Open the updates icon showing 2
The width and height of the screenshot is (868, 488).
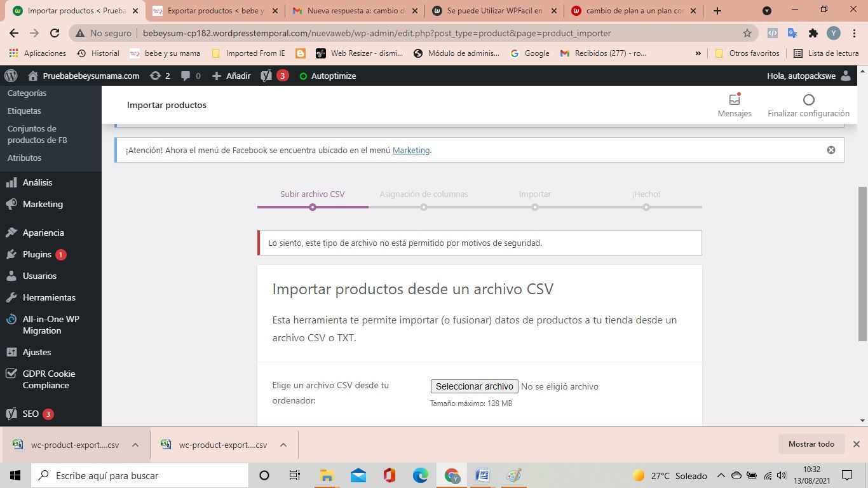159,76
